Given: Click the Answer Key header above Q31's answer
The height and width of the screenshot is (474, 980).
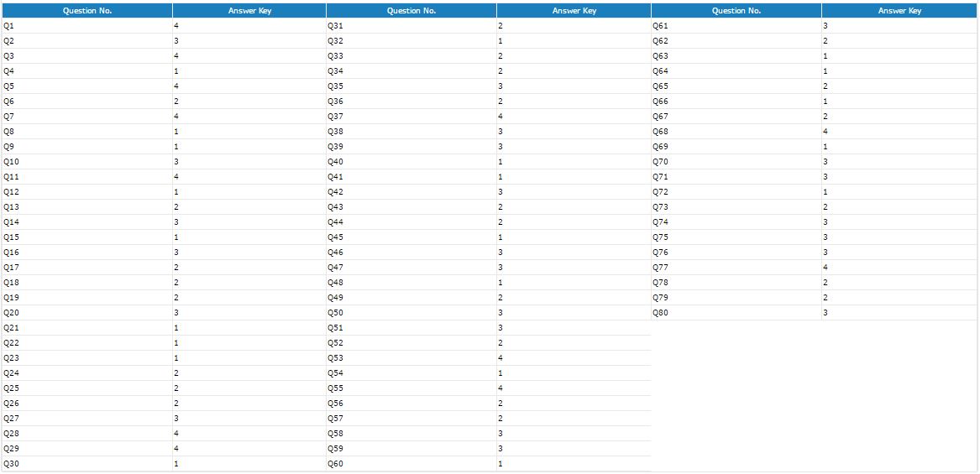Looking at the screenshot, I should pos(574,11).
